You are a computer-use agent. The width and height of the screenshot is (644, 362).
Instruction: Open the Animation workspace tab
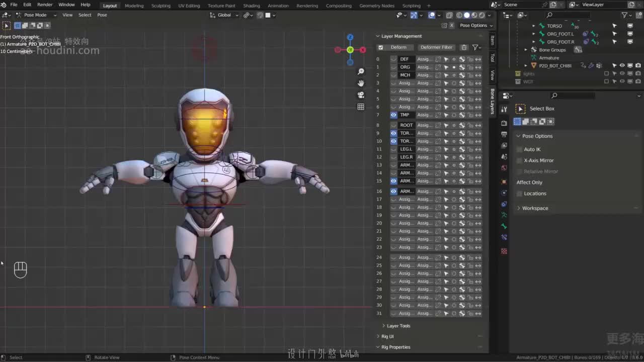pos(278,6)
